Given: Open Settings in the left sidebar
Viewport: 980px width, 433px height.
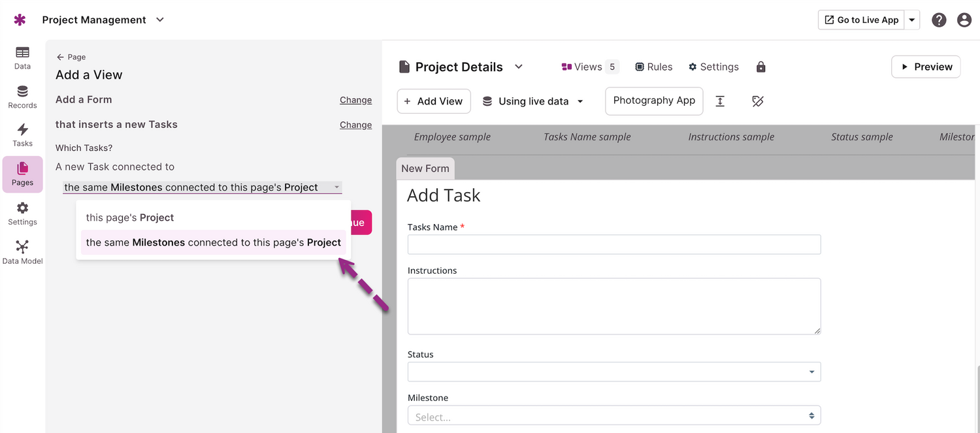Looking at the screenshot, I should (22, 214).
